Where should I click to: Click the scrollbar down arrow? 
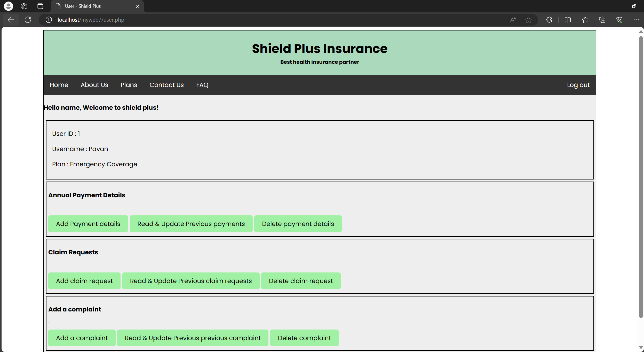tap(641, 347)
